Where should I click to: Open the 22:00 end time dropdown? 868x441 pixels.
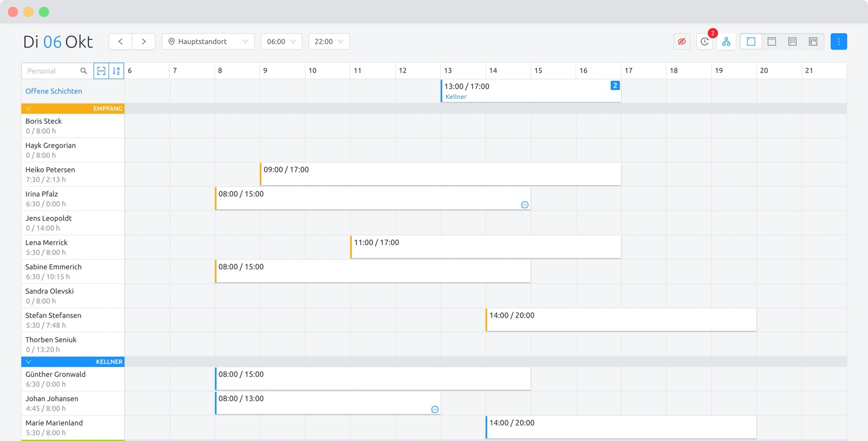tap(329, 41)
